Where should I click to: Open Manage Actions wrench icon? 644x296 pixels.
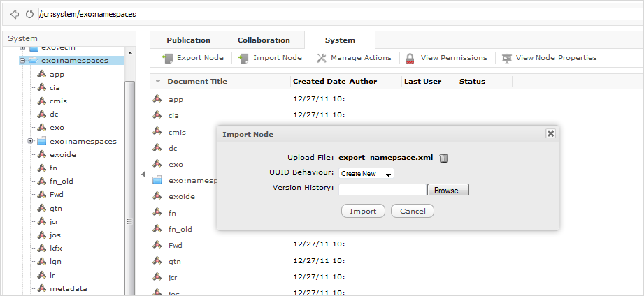pos(322,58)
